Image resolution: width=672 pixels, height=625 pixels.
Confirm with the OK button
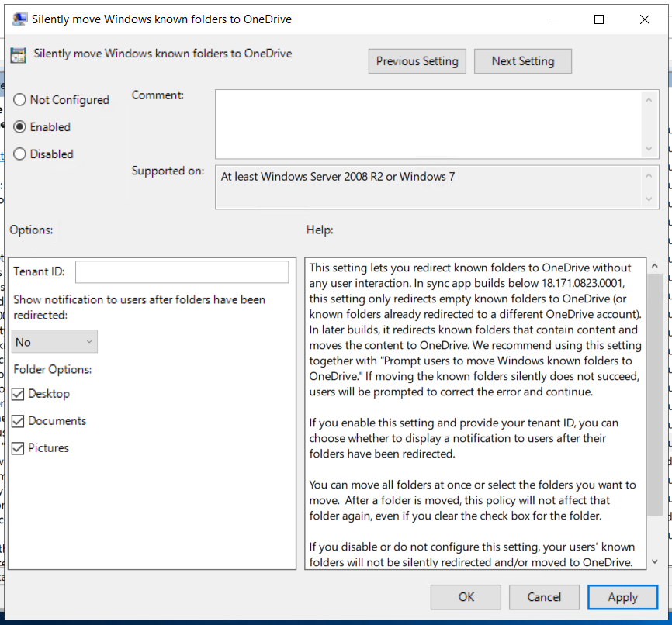click(x=466, y=597)
